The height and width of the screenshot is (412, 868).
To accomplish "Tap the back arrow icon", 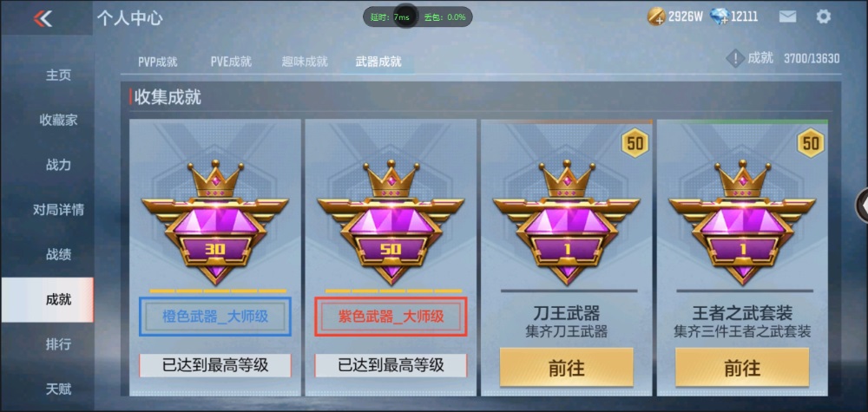I will pyautogui.click(x=43, y=18).
